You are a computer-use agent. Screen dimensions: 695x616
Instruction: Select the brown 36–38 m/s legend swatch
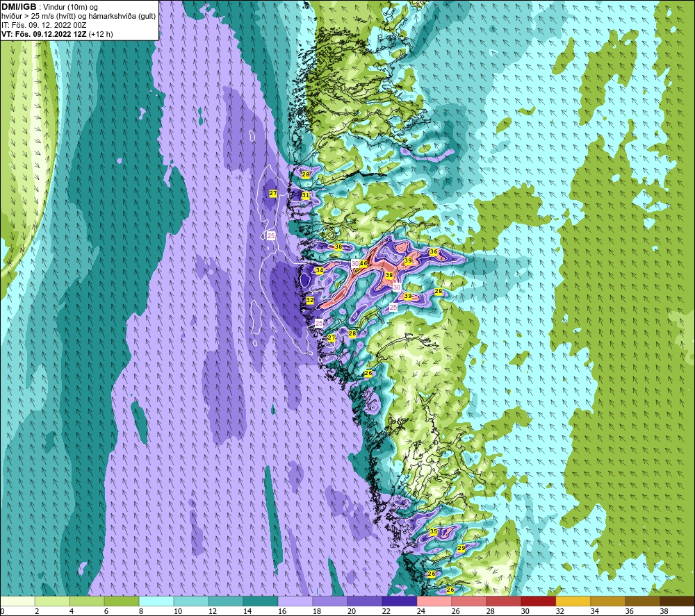tap(643, 601)
